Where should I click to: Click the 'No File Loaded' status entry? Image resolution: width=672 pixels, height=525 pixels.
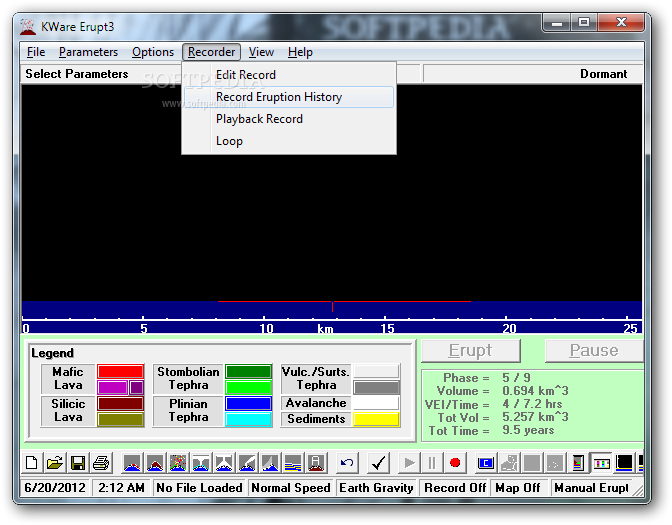click(x=199, y=488)
